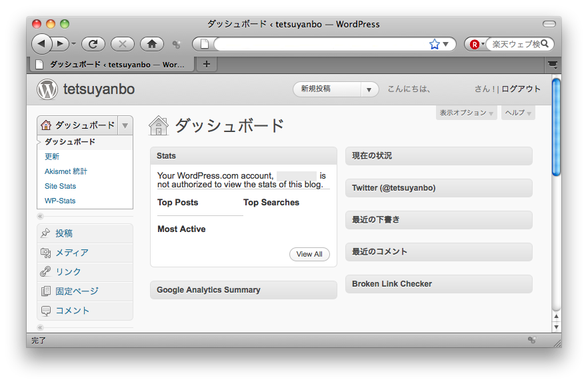Expand the Broken Link Checker widget
The image size is (588, 384).
pyautogui.click(x=439, y=284)
